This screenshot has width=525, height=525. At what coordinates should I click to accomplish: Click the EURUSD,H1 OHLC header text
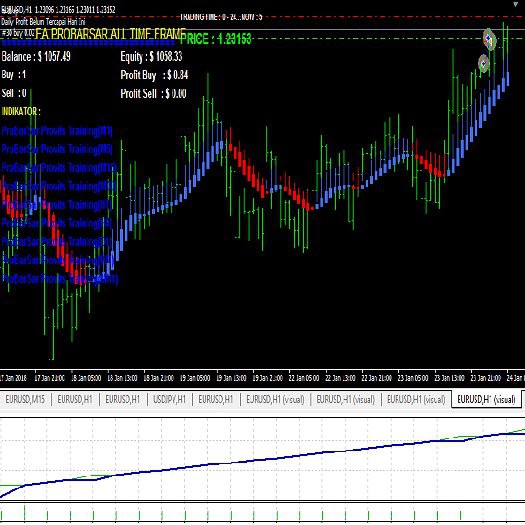58,10
